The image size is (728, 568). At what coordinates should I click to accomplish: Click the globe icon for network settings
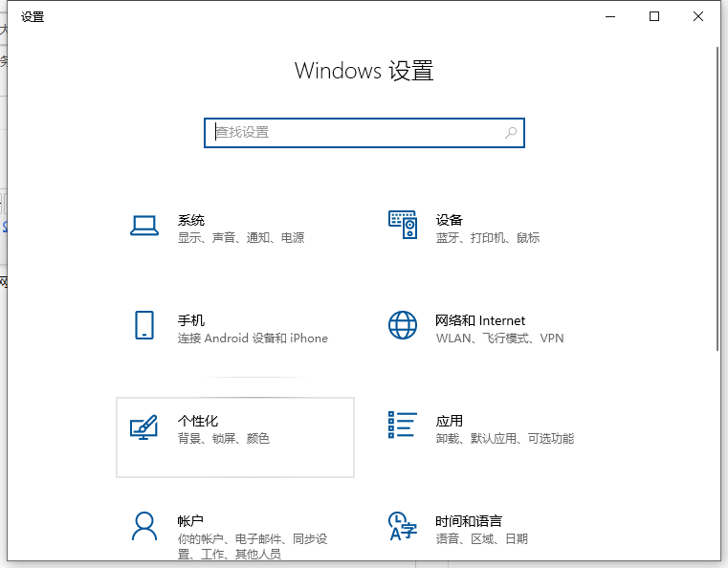tap(403, 325)
